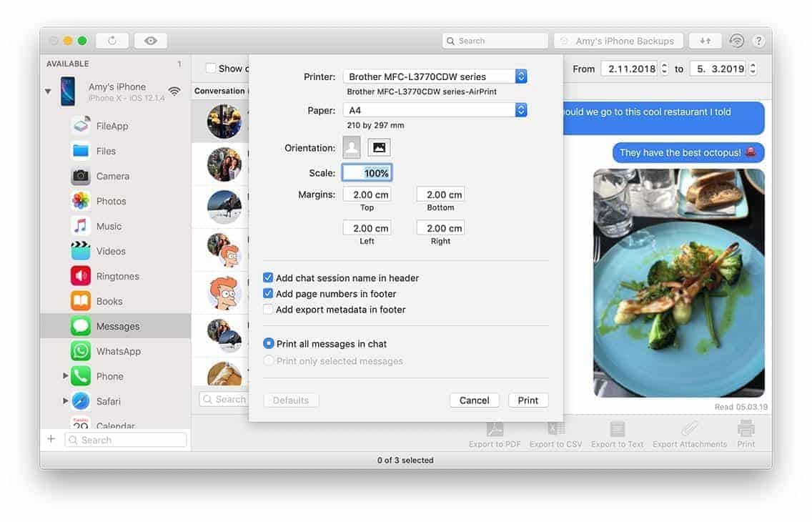
Task: Open WhatsApp in the sidebar
Action: pyautogui.click(x=118, y=351)
